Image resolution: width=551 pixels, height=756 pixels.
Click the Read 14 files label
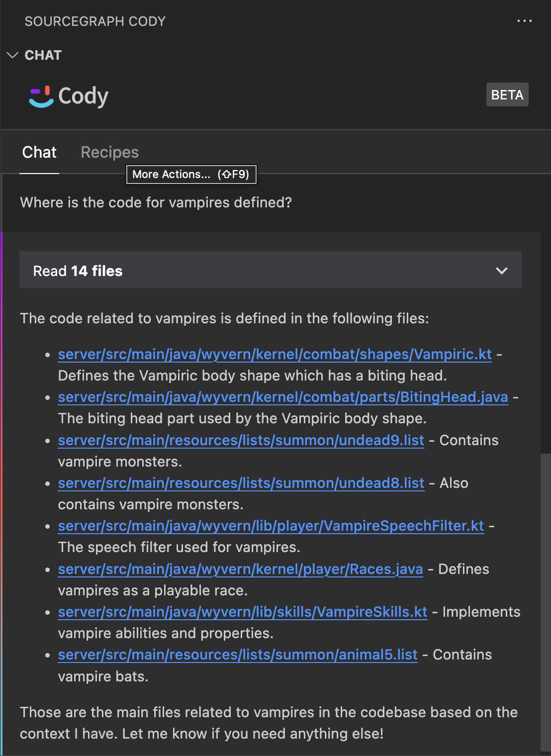point(78,271)
